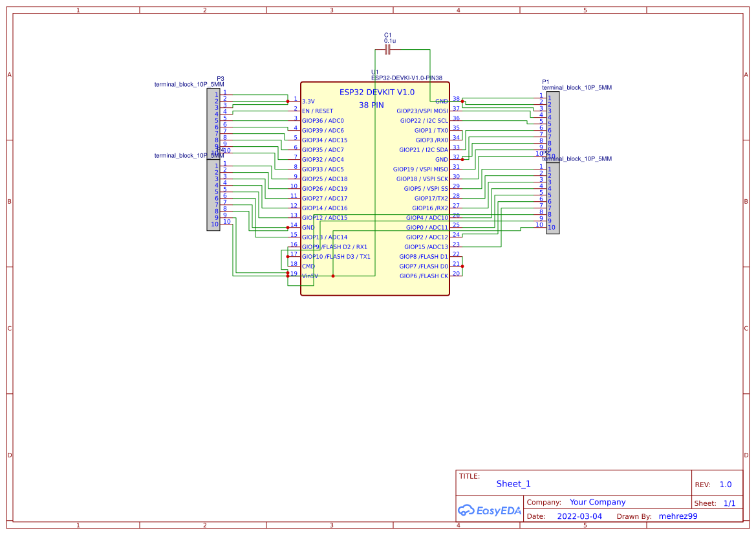Viewport: 756px width, 535px height.
Task: Click the EN / RESET pin label
Action: [x=316, y=111]
